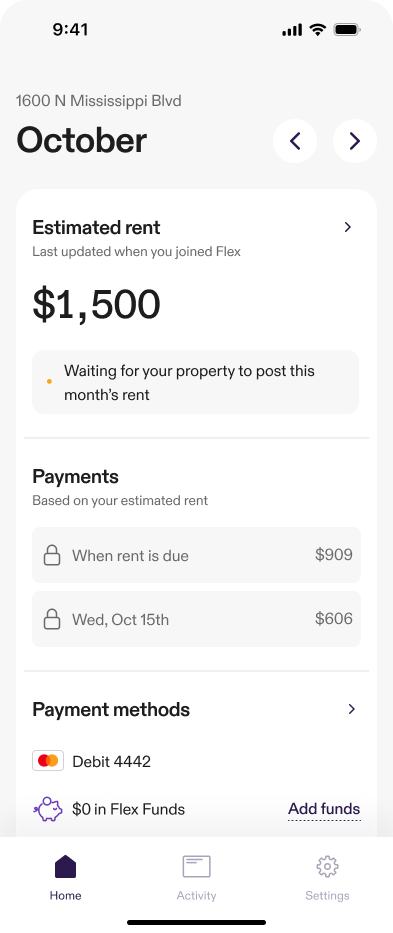Open Payment methods chevron

(351, 709)
